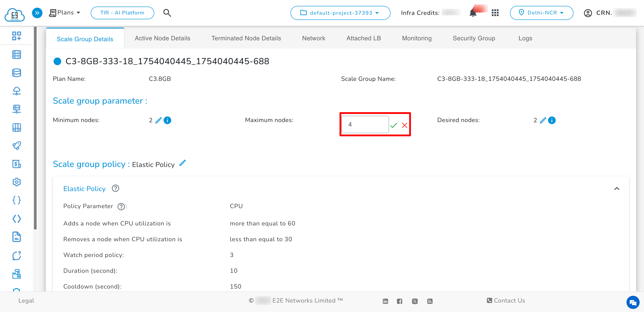Open the Monitoring tab

point(416,38)
